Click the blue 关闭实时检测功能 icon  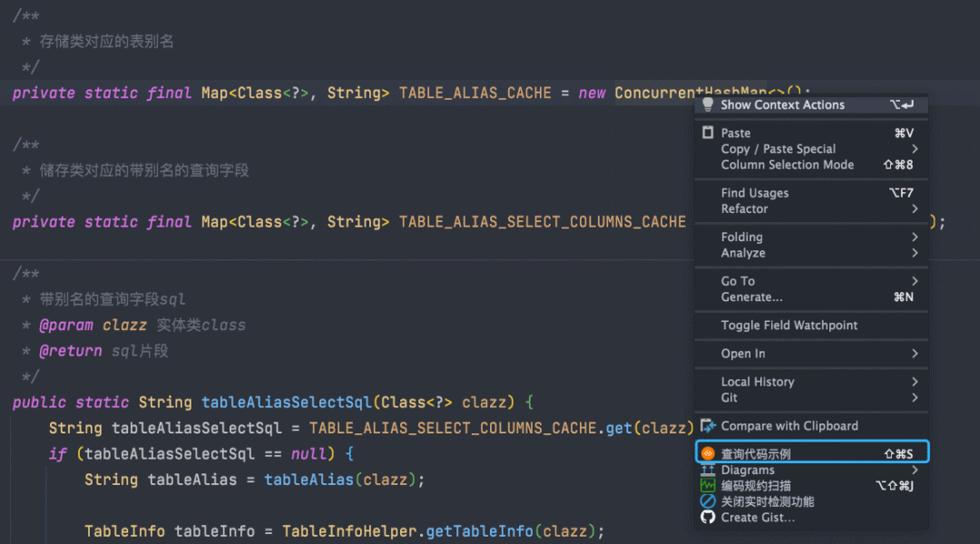[708, 500]
